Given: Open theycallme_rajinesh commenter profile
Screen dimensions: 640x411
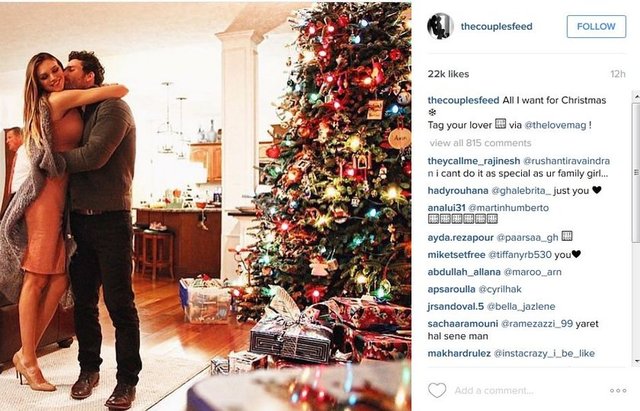Looking at the screenshot, I should tap(473, 161).
